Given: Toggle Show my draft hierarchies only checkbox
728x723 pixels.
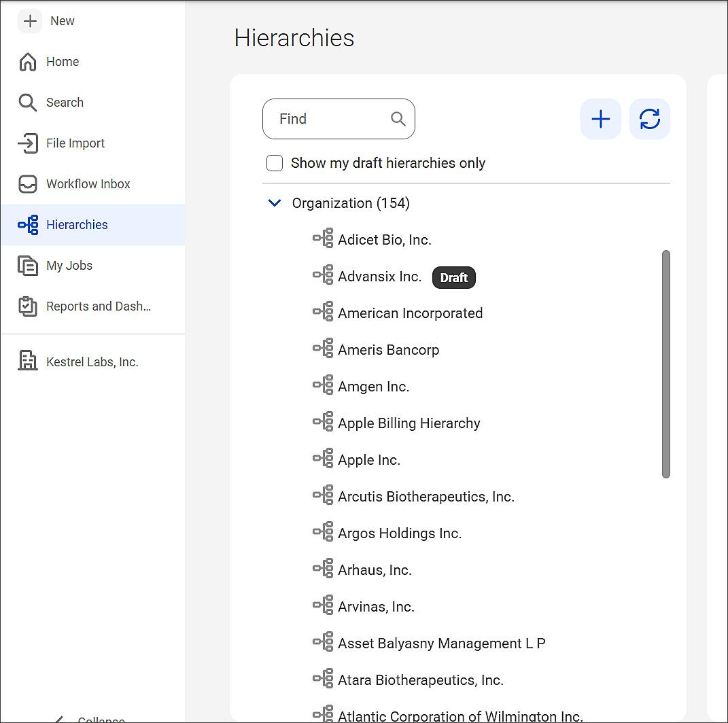Looking at the screenshot, I should (275, 163).
